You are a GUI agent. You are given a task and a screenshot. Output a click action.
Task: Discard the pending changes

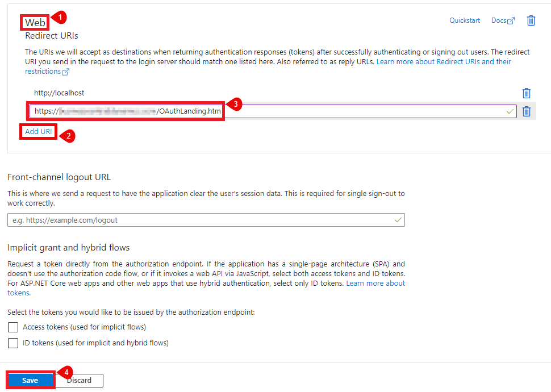pyautogui.click(x=80, y=381)
